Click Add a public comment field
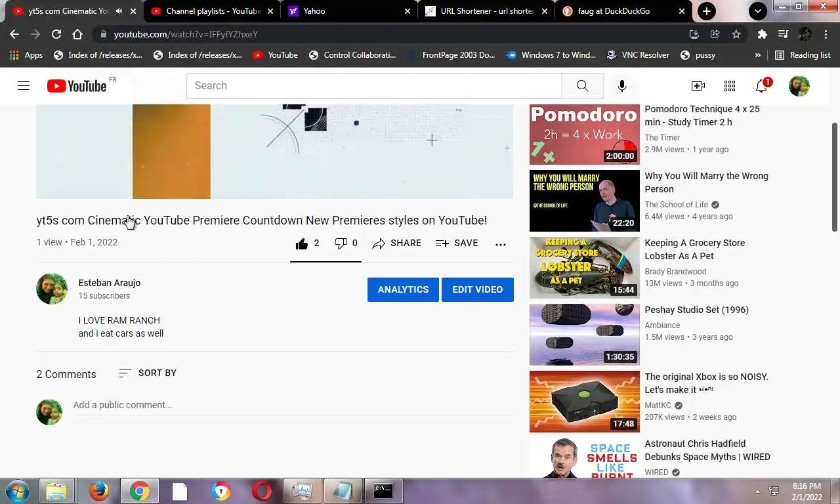Screen dimensions: 840x504 (x=293, y=405)
